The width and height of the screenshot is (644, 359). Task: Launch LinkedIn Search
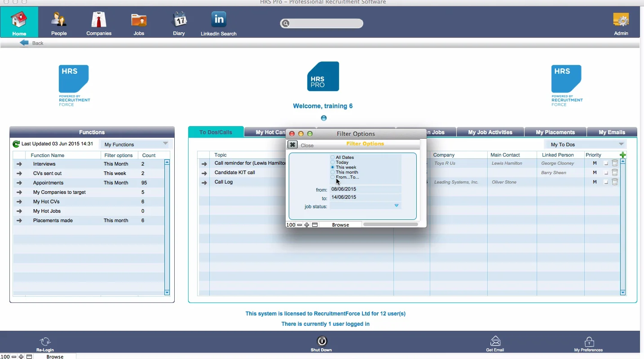pyautogui.click(x=219, y=24)
